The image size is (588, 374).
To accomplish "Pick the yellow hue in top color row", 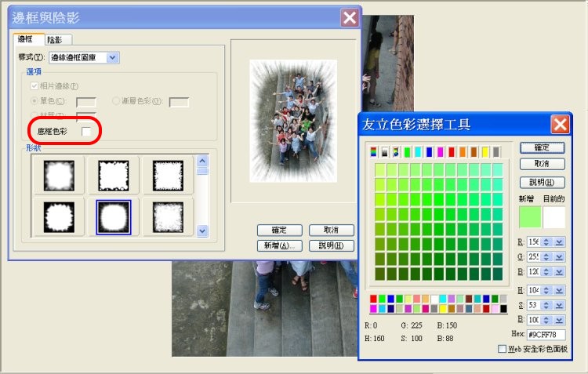I will (x=485, y=151).
